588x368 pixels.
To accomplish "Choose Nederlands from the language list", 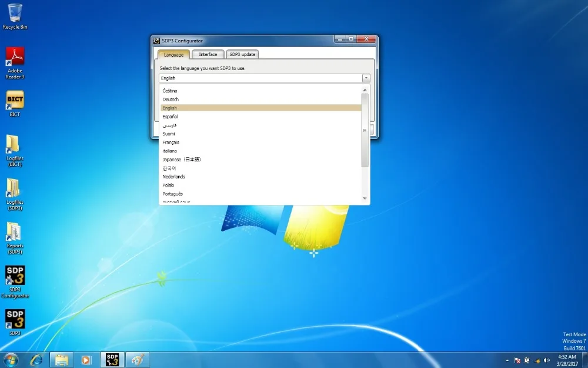I will click(x=260, y=177).
